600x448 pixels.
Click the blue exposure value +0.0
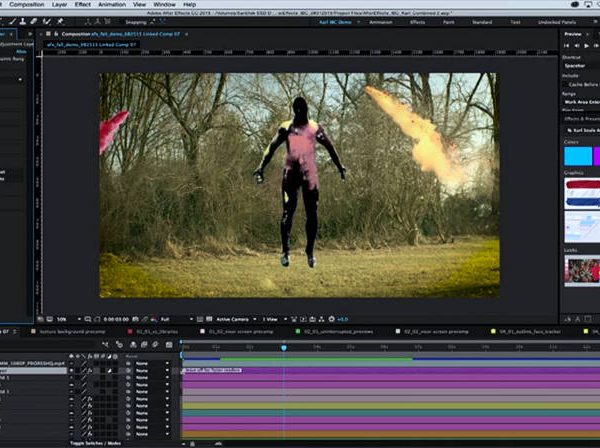click(342, 319)
